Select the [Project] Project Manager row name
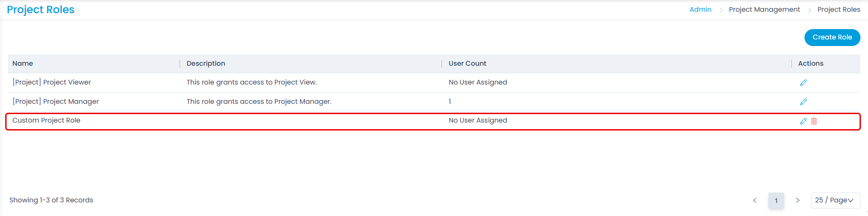 [55, 101]
